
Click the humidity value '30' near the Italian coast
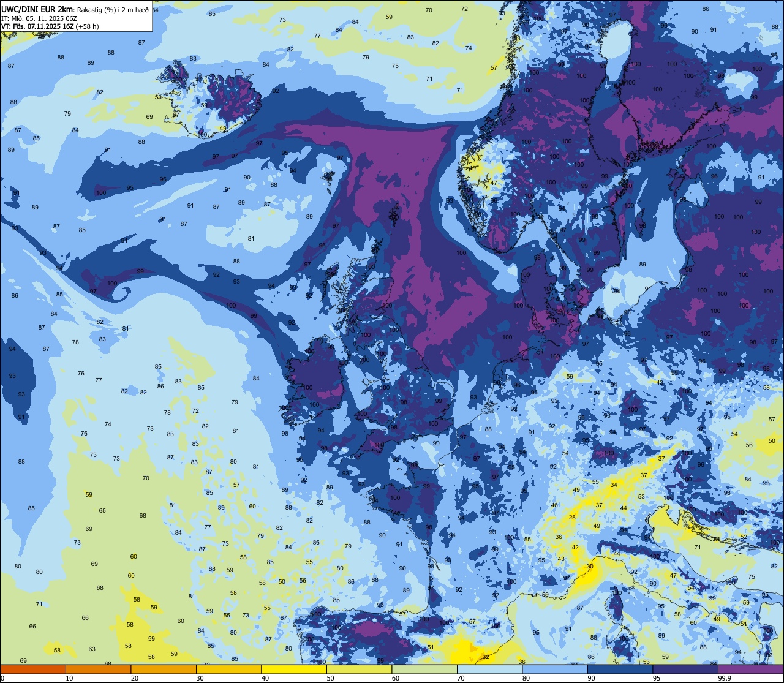tap(590, 567)
